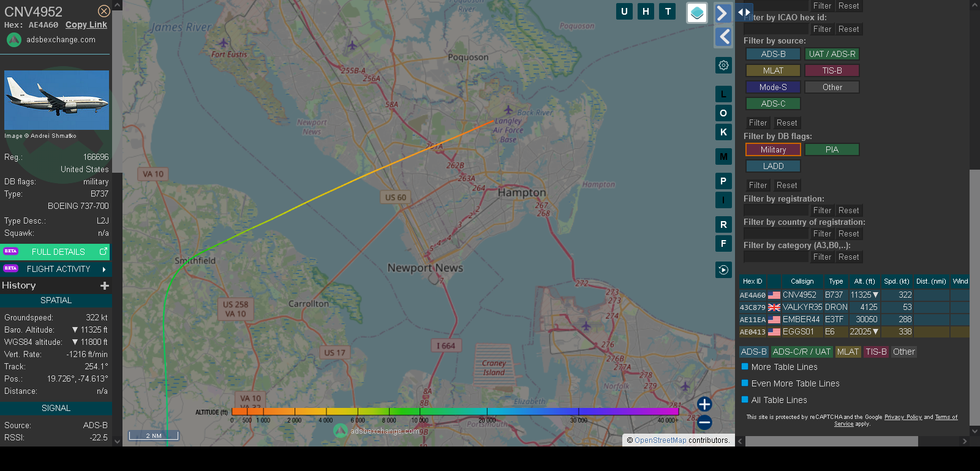Sort table by Spd. (kt) column
This screenshot has height=471, width=980.
tap(896, 281)
